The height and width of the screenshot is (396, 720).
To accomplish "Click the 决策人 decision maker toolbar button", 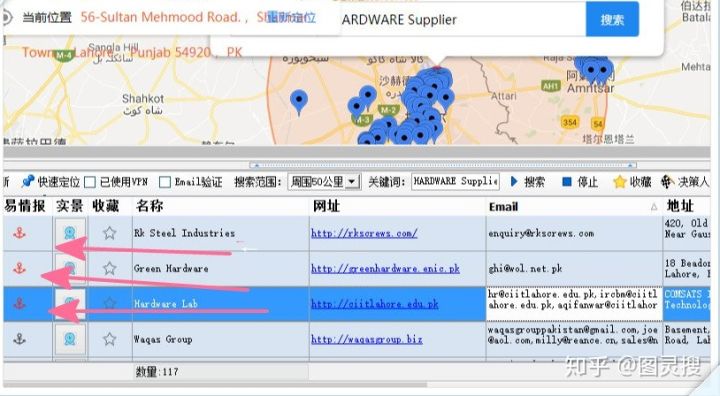I will (685, 182).
